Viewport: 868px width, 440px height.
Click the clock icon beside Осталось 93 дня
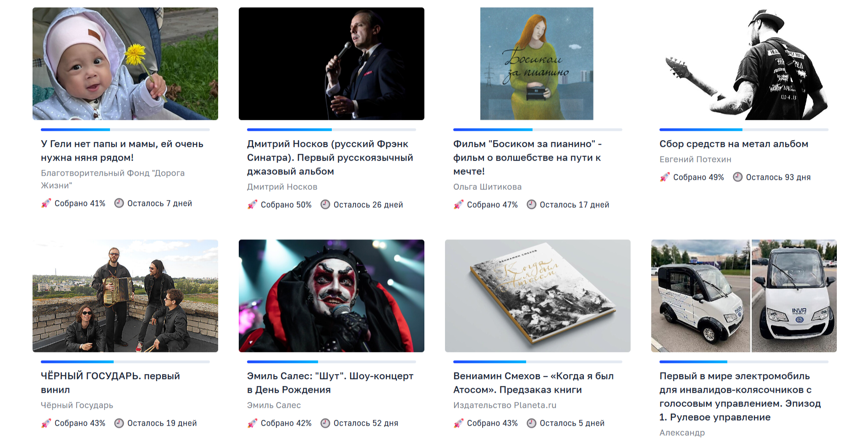pyautogui.click(x=738, y=177)
